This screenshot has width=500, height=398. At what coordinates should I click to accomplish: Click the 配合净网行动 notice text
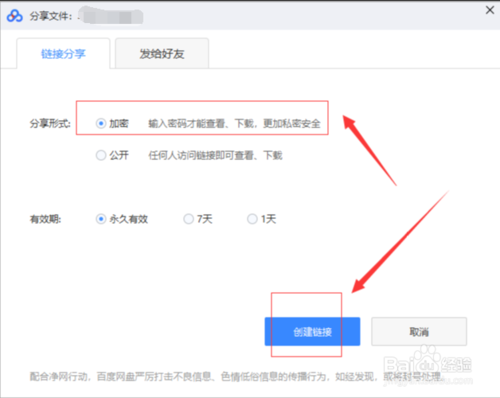click(x=237, y=377)
